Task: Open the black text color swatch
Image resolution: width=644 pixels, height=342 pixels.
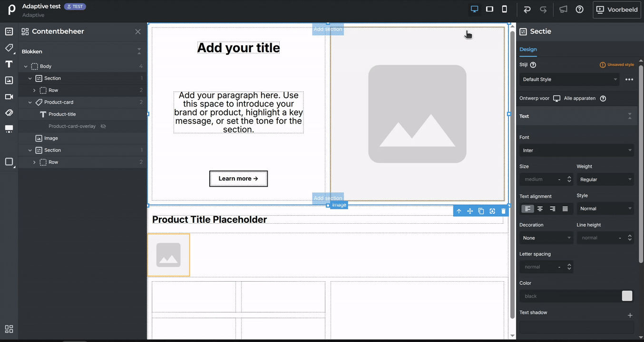Action: [x=627, y=296]
